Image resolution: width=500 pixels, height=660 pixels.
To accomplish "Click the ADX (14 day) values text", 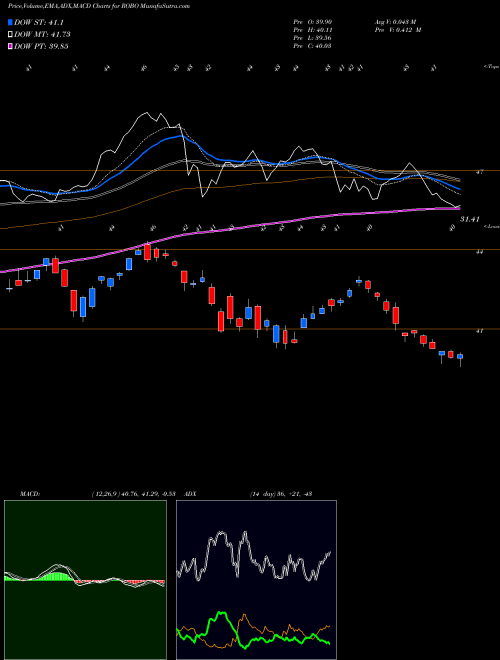I will tap(281, 494).
